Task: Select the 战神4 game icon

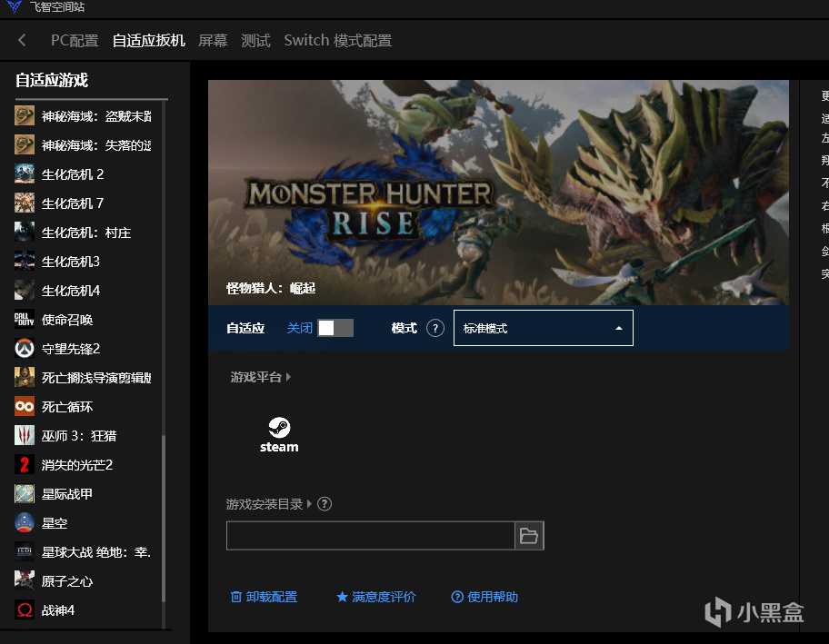Action: tap(25, 609)
